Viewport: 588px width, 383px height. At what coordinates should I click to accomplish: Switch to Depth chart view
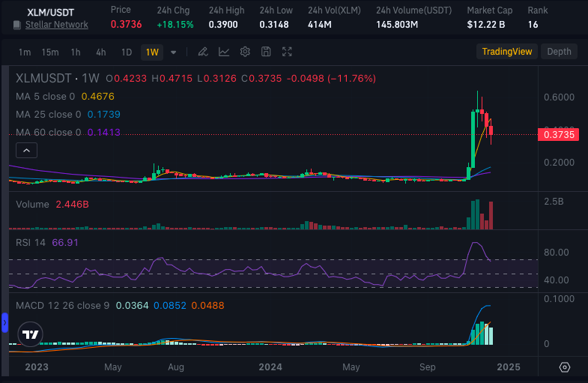pos(559,52)
